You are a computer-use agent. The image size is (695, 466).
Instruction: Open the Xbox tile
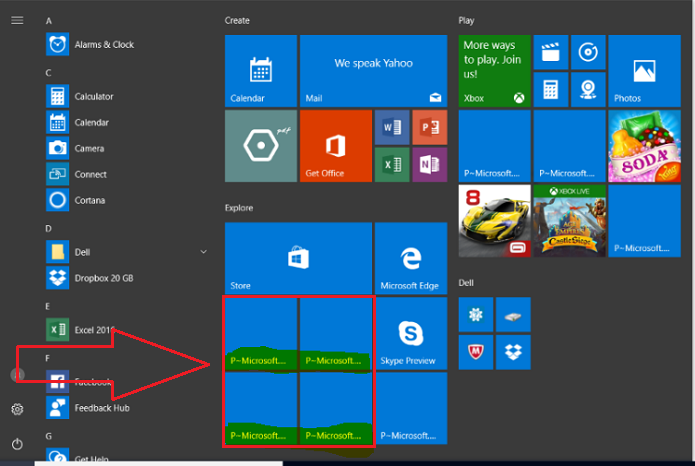pos(494,71)
